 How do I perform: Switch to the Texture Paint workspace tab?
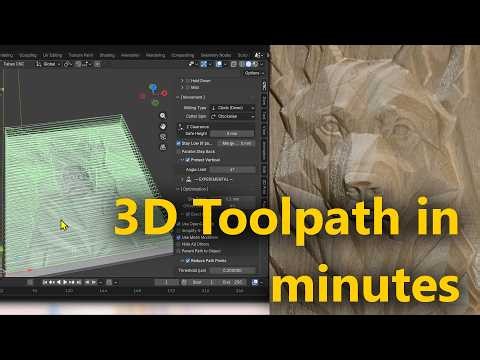coord(81,55)
